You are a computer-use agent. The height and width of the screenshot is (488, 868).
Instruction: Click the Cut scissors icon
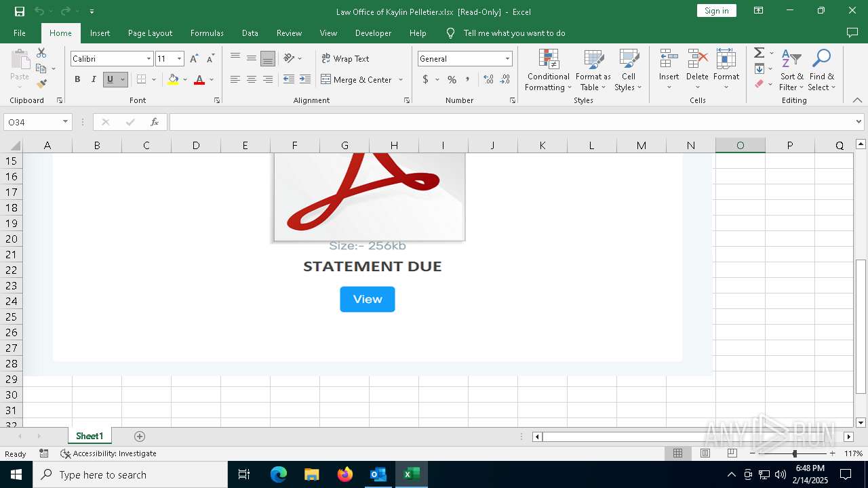click(41, 53)
